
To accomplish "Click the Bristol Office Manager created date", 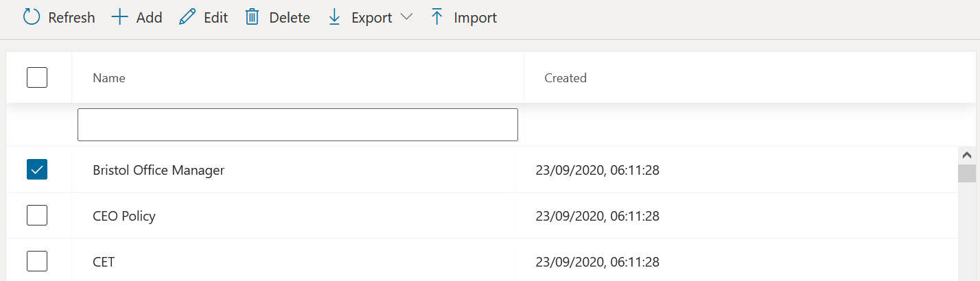I will tap(597, 170).
